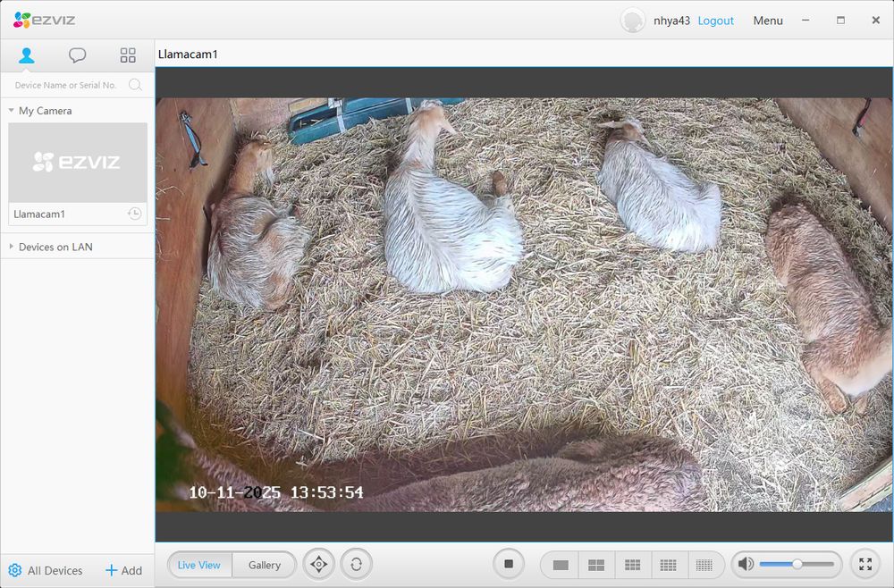Click the Llamacam1 video title
894x588 pixels.
click(x=188, y=55)
